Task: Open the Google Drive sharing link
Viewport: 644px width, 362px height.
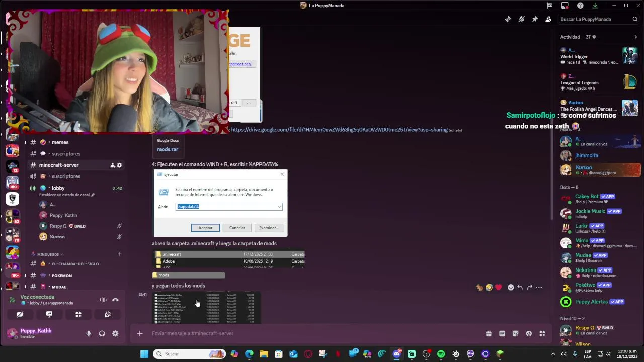Action: point(339,130)
